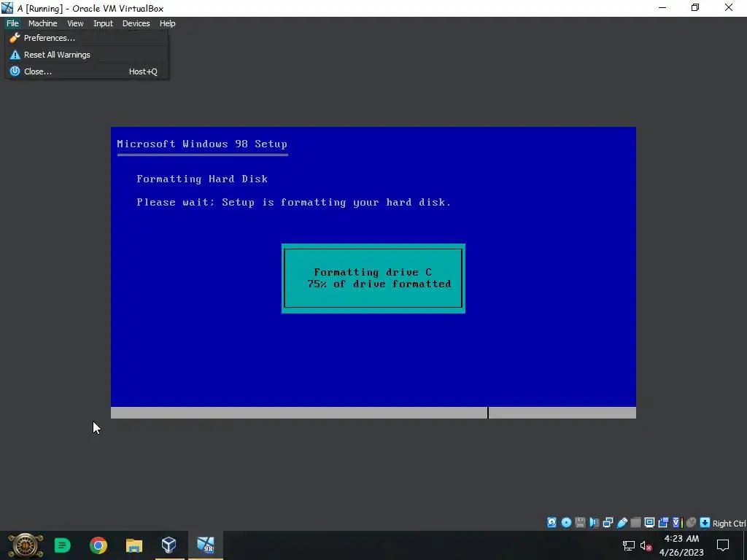Click the VirtualBox title bar icon
This screenshot has height=560, width=747.
(x=7, y=8)
